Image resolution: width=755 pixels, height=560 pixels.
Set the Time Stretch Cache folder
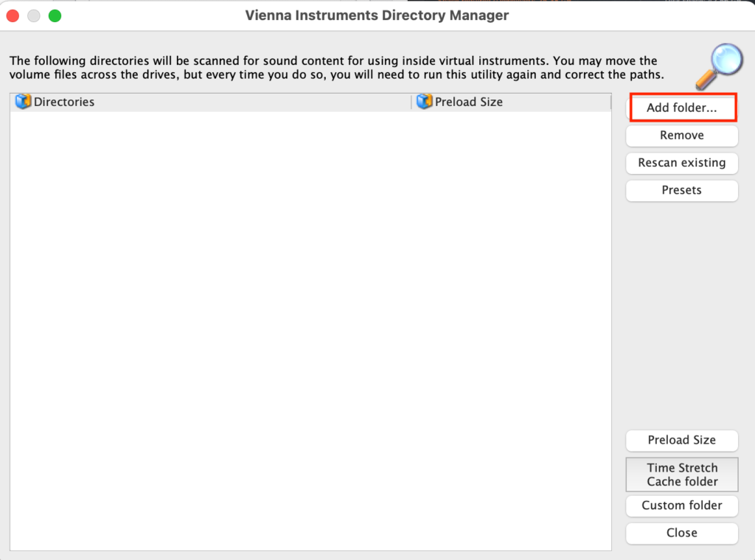click(682, 475)
